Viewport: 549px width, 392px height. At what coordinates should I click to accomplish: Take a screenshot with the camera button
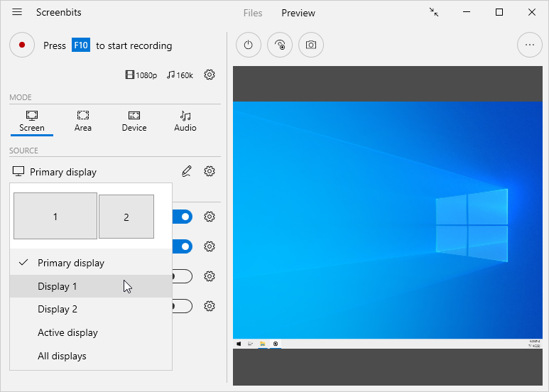pos(311,45)
